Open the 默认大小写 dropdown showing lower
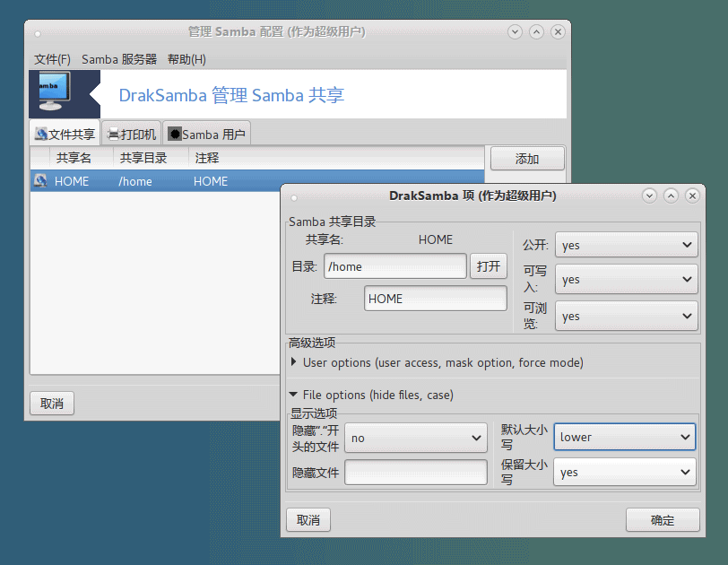 point(625,437)
